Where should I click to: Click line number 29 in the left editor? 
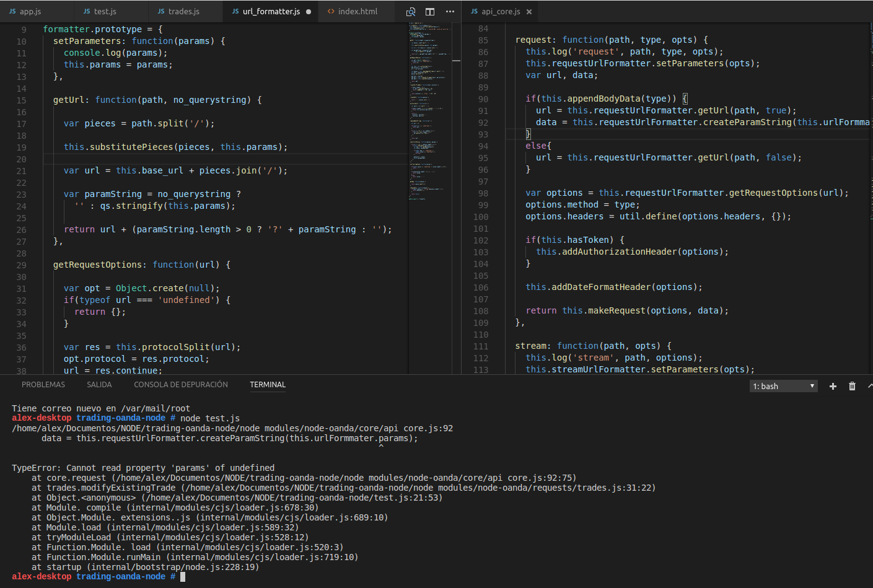point(22,265)
